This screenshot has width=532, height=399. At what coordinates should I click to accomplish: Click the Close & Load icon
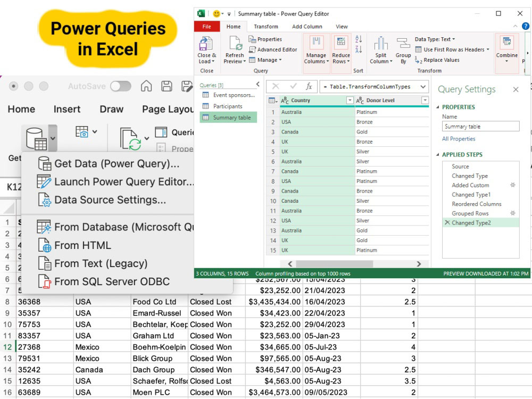click(x=205, y=44)
